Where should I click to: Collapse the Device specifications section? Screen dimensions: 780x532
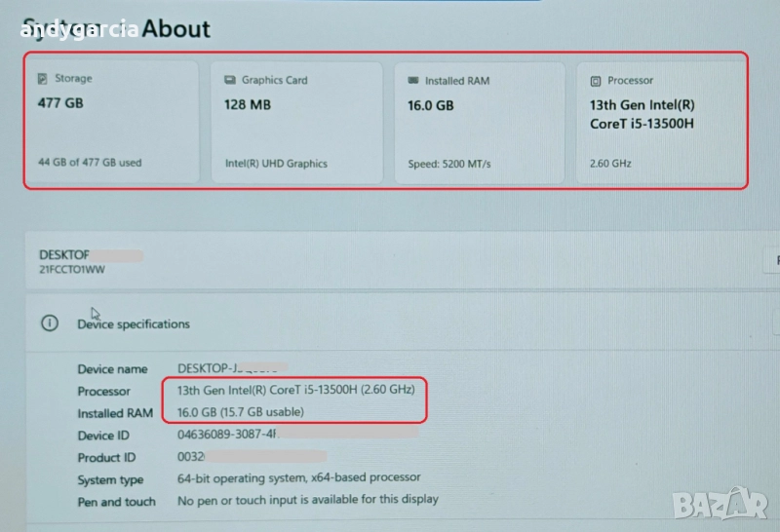click(390, 323)
